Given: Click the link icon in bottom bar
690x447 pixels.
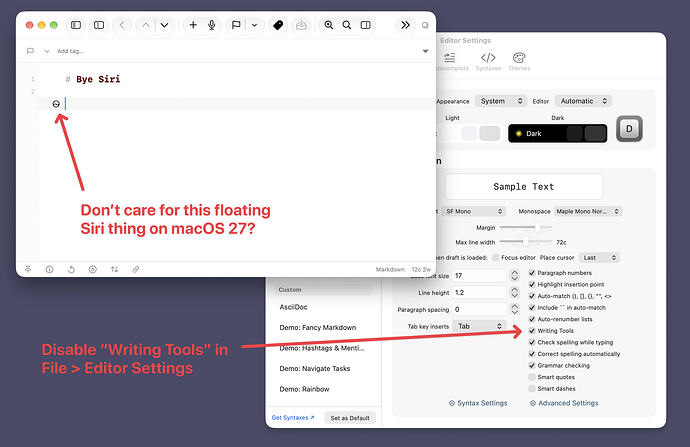Looking at the screenshot, I should pyautogui.click(x=136, y=269).
